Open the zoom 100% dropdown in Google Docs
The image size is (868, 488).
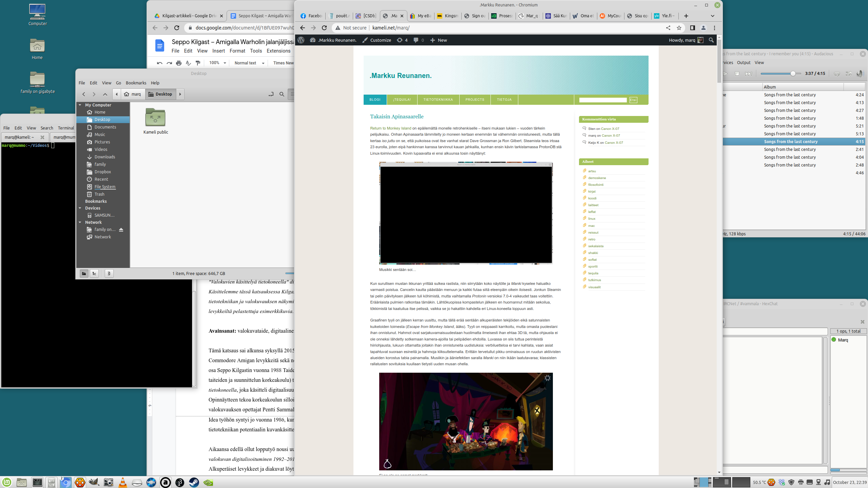(217, 63)
